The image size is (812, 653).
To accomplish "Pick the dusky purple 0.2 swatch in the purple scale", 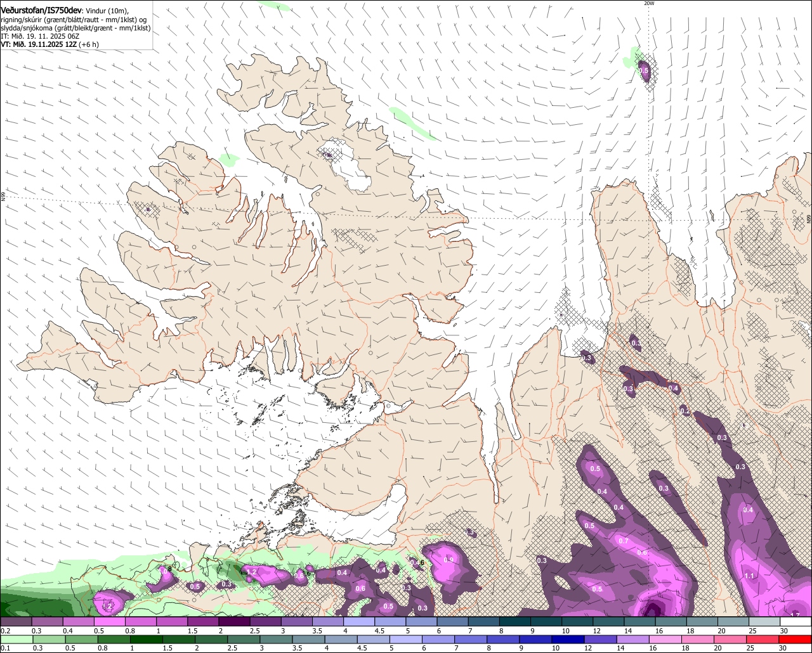I will point(16,621).
